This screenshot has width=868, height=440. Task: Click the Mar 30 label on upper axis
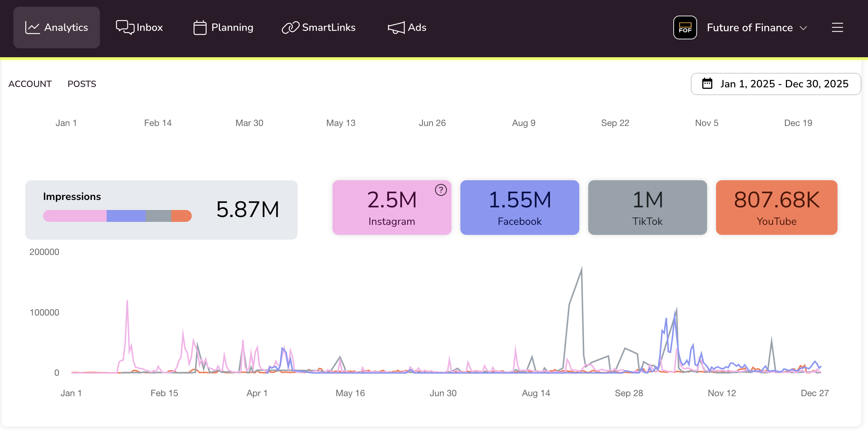coord(249,123)
